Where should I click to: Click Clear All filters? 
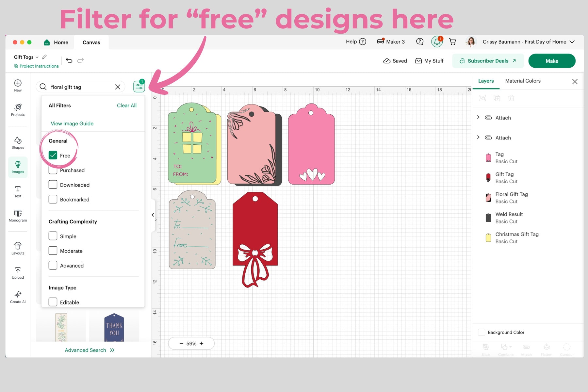click(127, 106)
